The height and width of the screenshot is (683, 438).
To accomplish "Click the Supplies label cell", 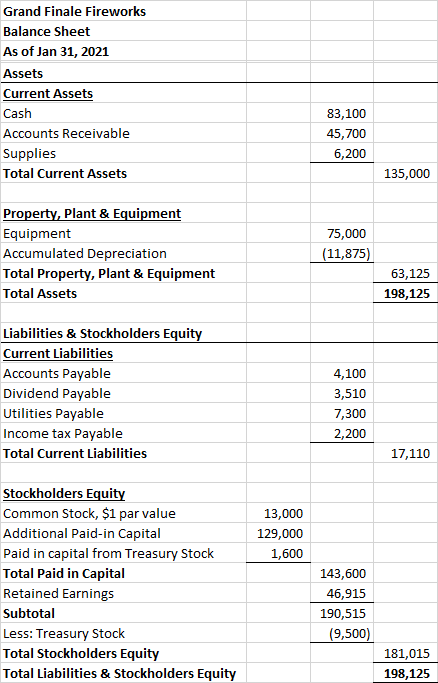I will (x=29, y=153).
